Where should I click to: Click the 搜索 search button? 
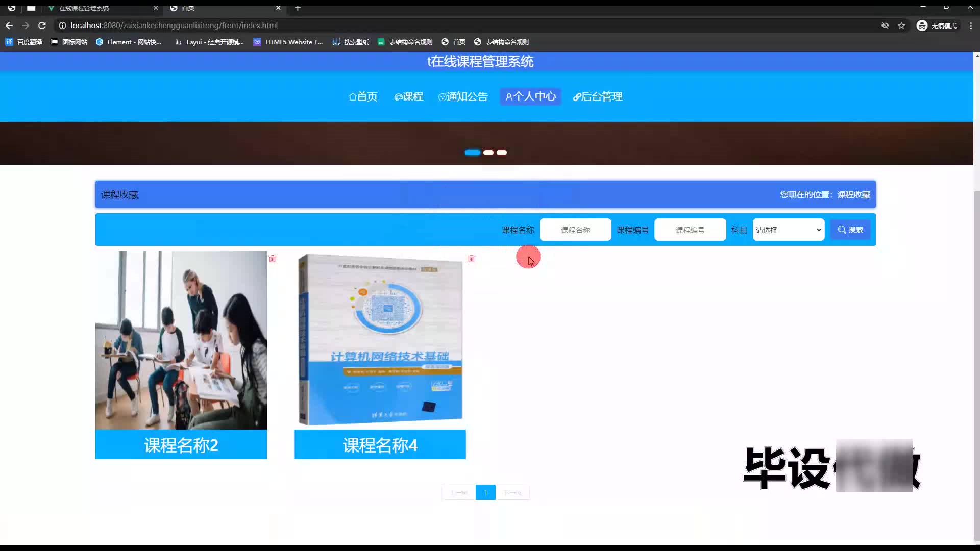pos(850,230)
